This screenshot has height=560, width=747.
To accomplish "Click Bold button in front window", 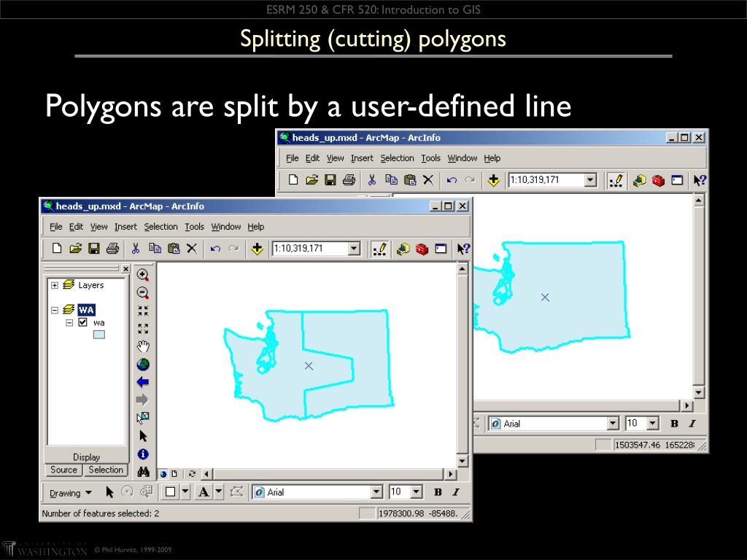I will tap(438, 492).
